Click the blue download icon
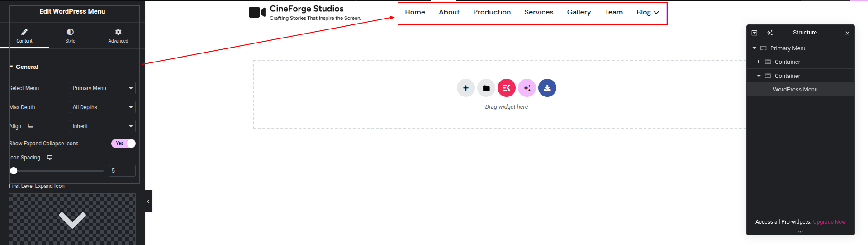Image resolution: width=868 pixels, height=245 pixels. pos(547,88)
